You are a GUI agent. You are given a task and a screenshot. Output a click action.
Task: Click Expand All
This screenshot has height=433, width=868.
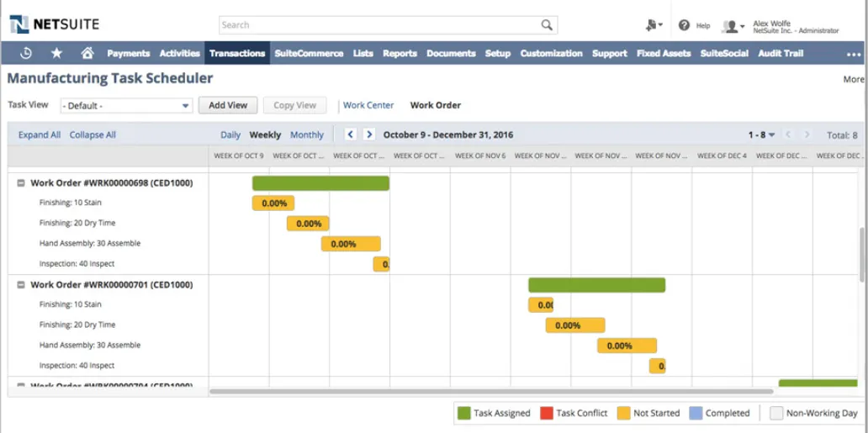coord(40,135)
